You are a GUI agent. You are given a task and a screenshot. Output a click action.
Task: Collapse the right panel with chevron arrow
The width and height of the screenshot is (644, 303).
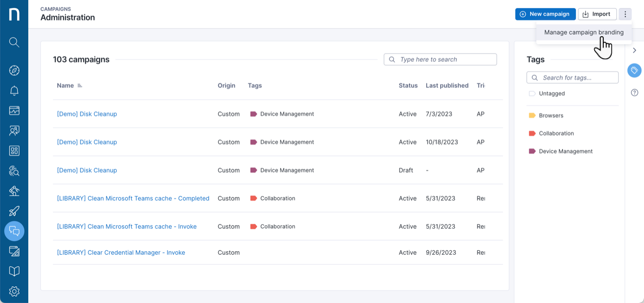[634, 50]
